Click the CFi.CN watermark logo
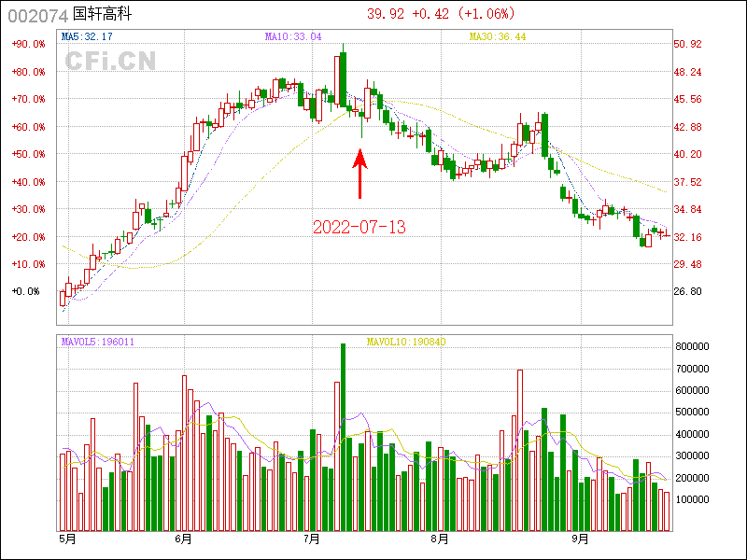This screenshot has width=747, height=560. (110, 61)
